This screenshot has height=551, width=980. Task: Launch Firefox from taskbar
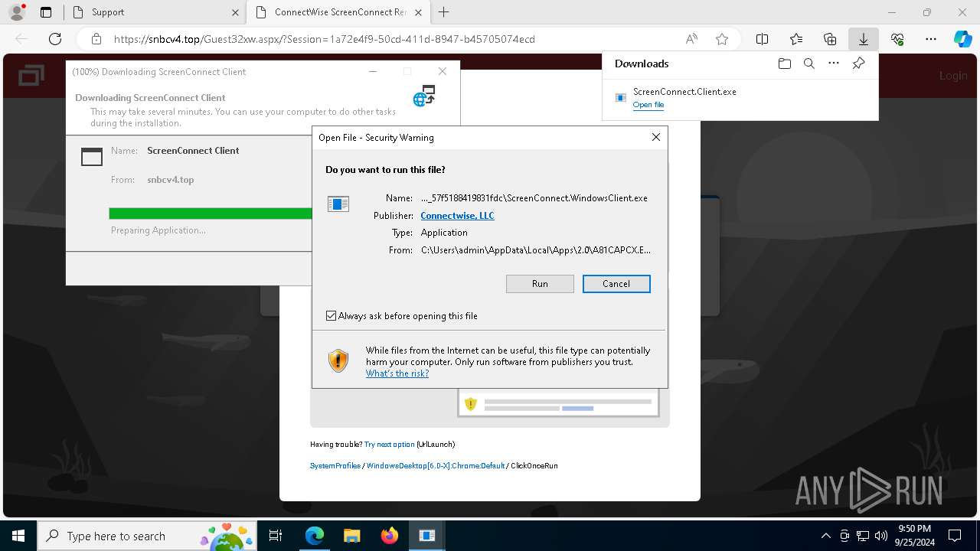pos(389,536)
